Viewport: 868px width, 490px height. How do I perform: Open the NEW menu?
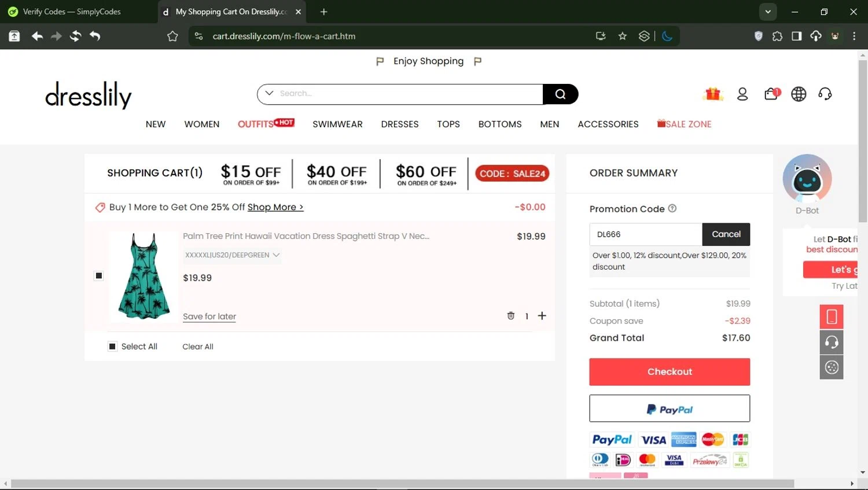click(156, 124)
